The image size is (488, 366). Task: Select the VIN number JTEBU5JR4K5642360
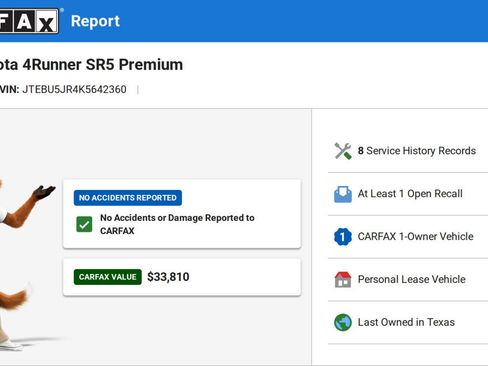74,89
